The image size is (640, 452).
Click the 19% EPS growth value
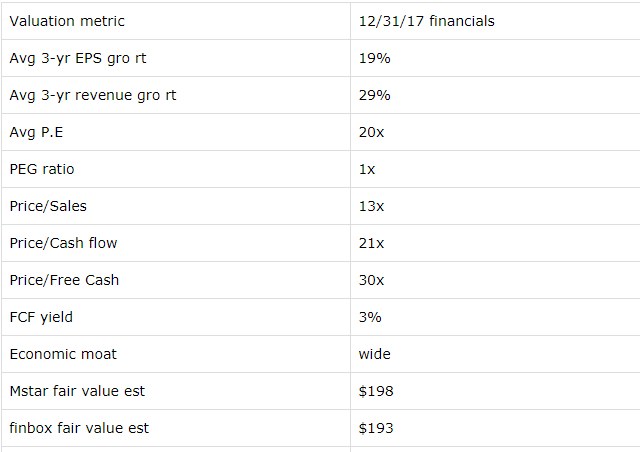click(x=374, y=58)
